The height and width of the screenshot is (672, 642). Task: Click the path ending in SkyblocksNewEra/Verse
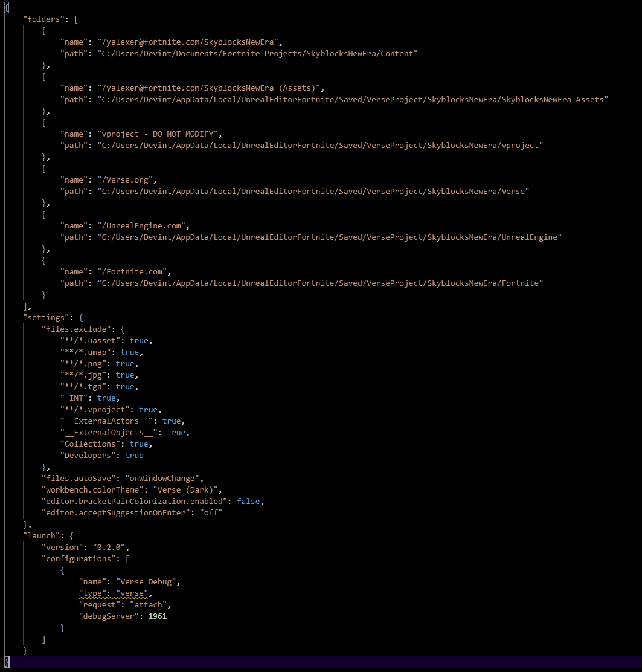click(x=313, y=191)
